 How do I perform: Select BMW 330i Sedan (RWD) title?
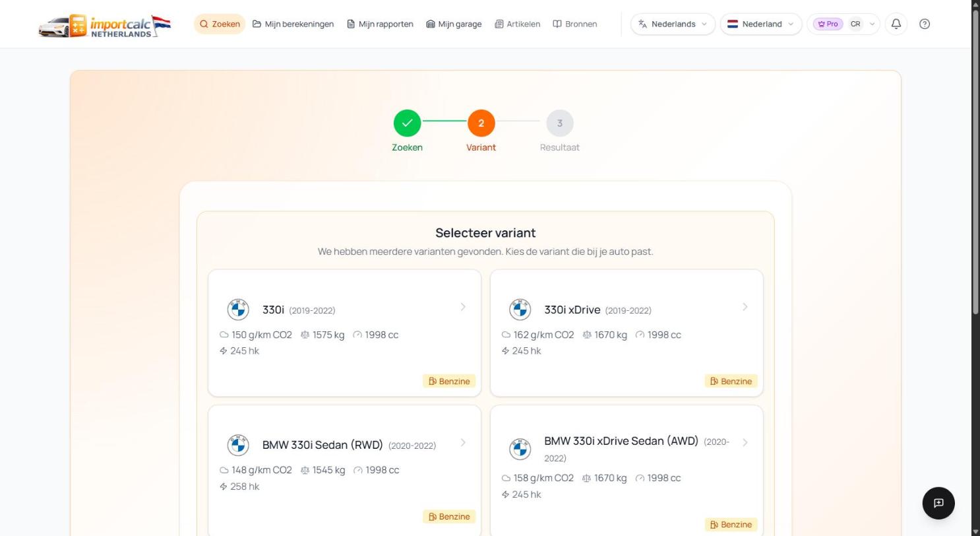click(x=322, y=445)
